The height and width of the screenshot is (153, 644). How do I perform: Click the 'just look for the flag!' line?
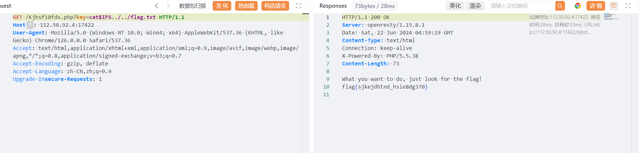(x=412, y=79)
